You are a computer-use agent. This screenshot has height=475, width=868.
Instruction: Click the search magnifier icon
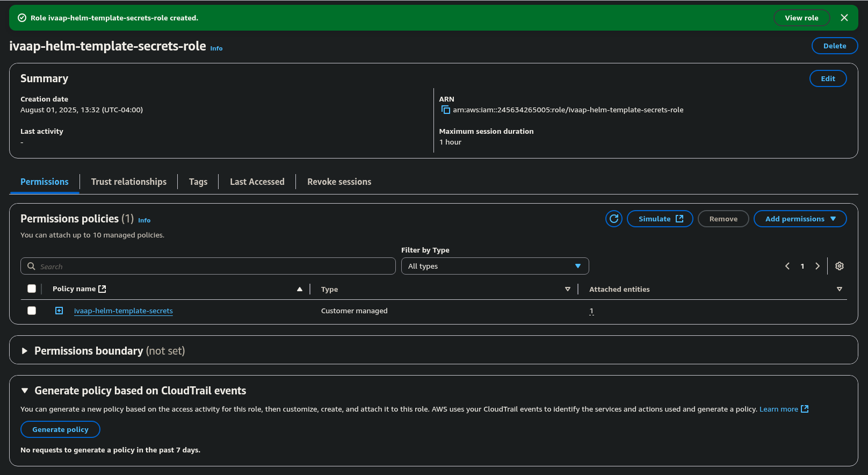tap(31, 266)
